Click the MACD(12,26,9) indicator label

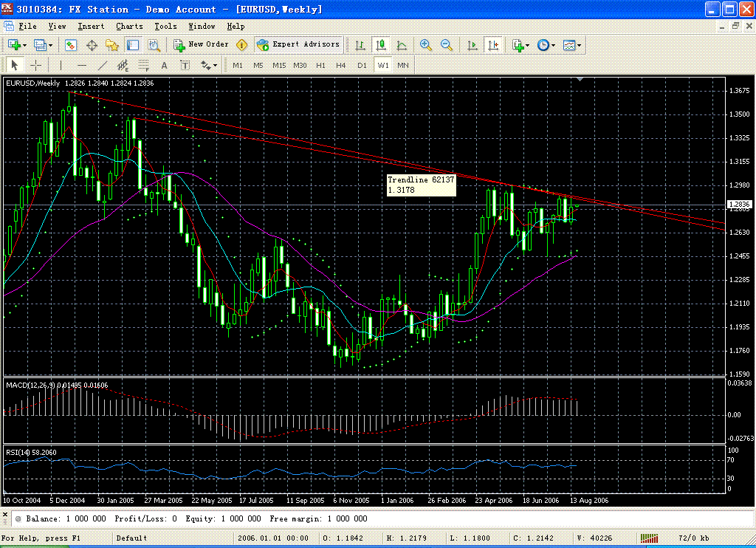click(x=57, y=385)
